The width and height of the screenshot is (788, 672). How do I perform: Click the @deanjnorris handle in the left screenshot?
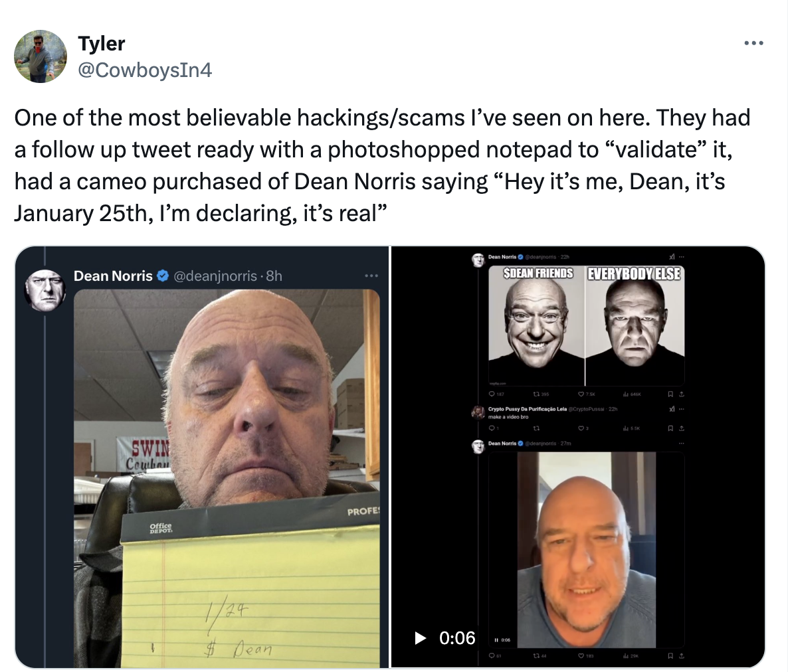(x=215, y=276)
